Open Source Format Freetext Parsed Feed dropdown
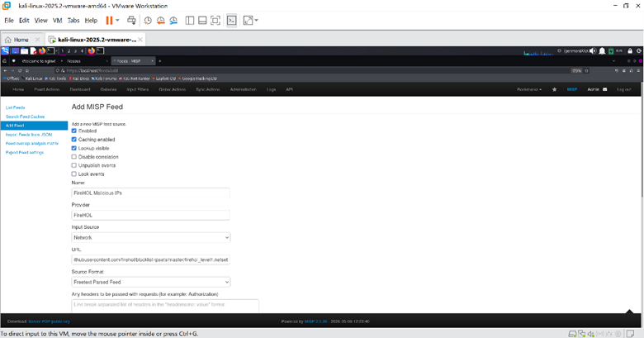Image resolution: width=644 pixels, height=338 pixels. tap(151, 282)
